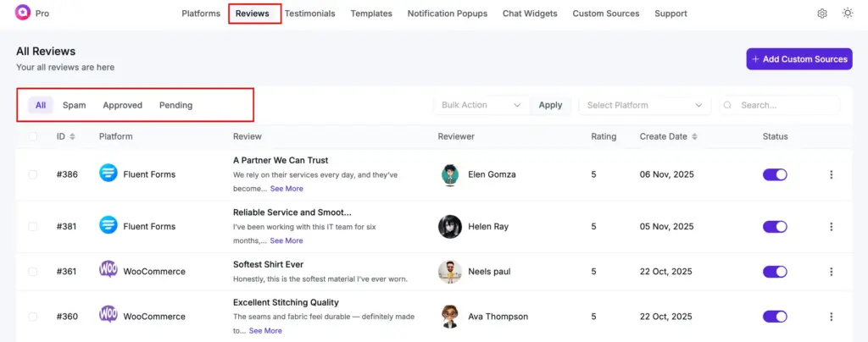Click the Status column header

pos(775,136)
